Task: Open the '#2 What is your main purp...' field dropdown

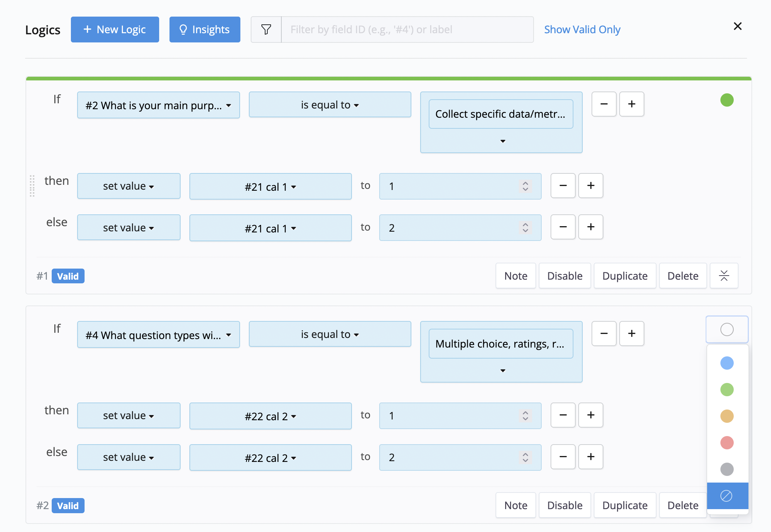Action: (158, 106)
